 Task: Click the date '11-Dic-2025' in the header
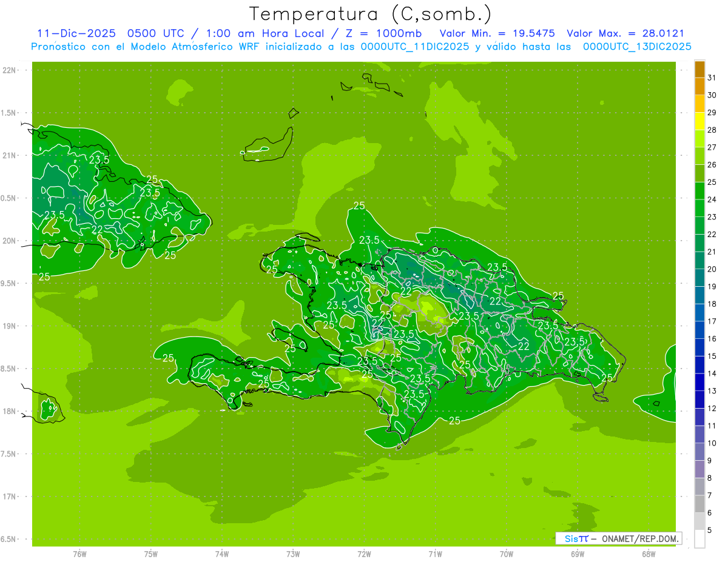click(x=75, y=33)
